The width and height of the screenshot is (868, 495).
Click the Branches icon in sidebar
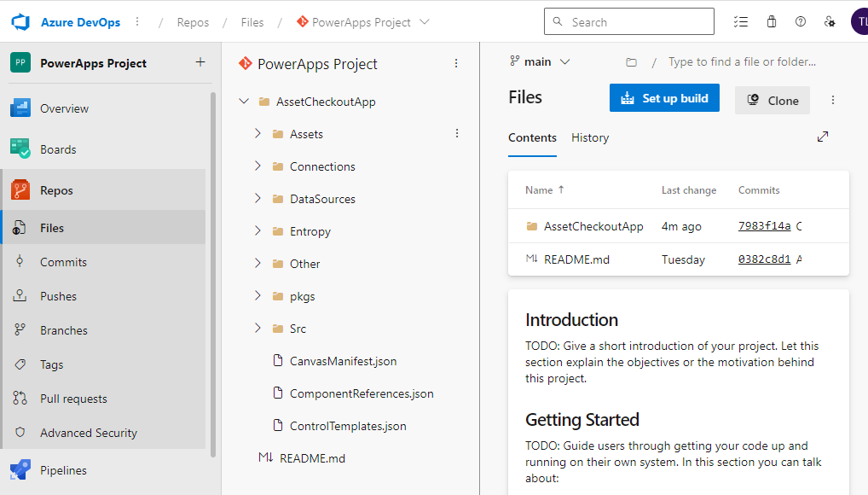point(20,329)
